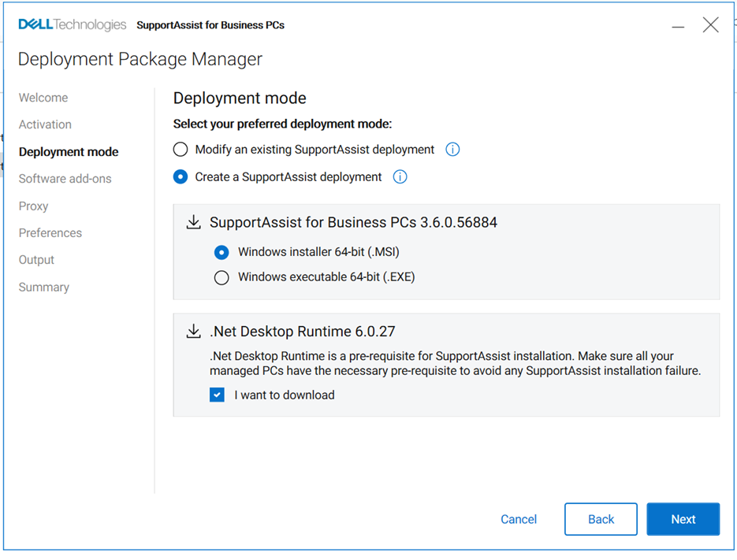Open the Activation step in sidebar
The image size is (737, 560).
45,124
